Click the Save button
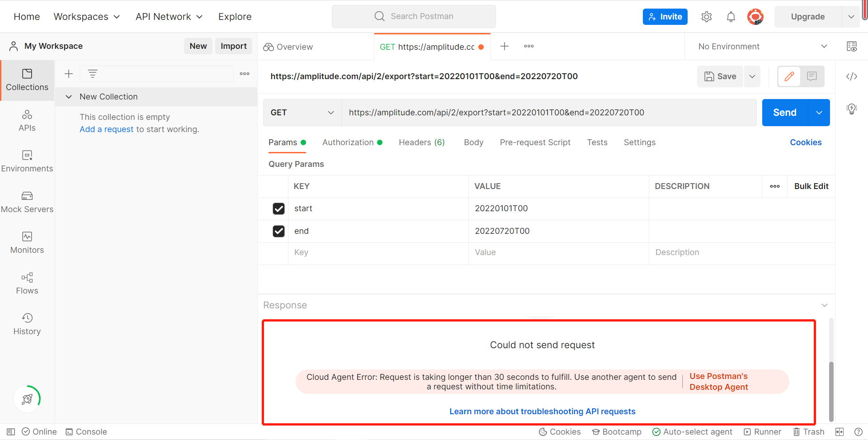 (721, 76)
